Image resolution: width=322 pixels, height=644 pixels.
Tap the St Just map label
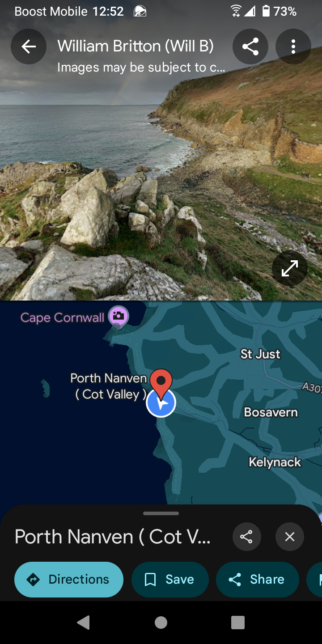(x=260, y=354)
